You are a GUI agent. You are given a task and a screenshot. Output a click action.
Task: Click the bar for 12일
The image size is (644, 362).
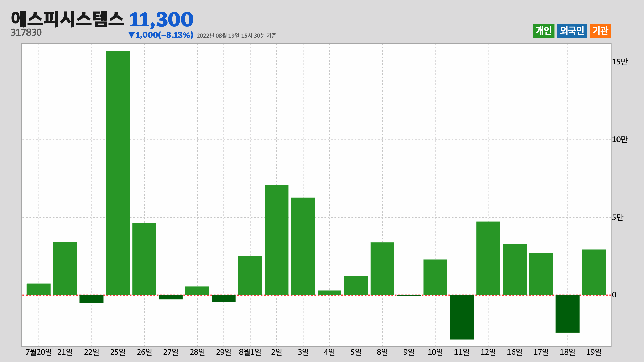pos(488,258)
